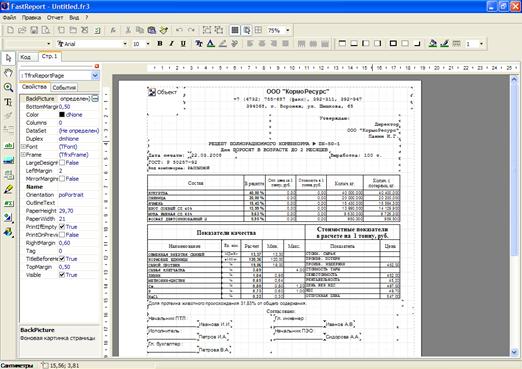
Task: Toggle Underline formatting button
Action: coord(183,44)
